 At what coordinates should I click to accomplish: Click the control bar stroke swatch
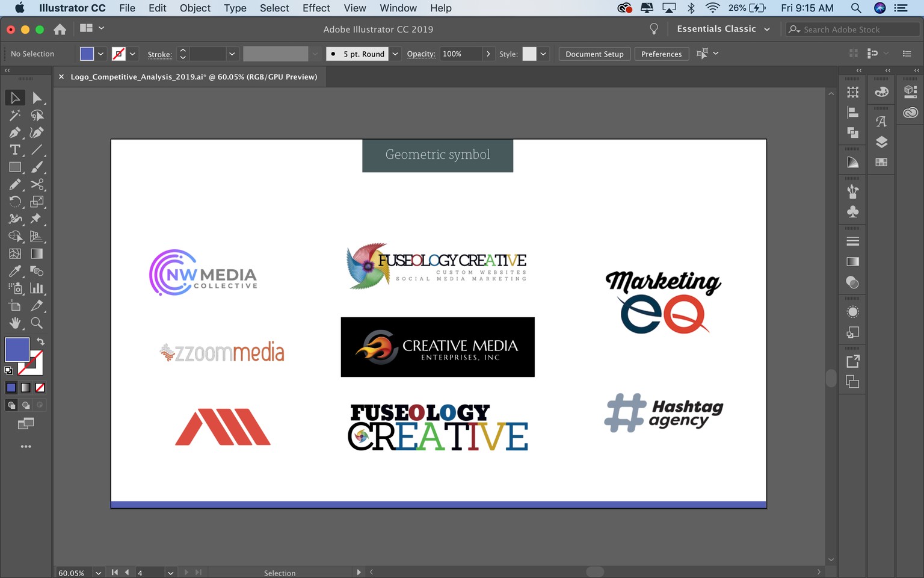pyautogui.click(x=119, y=54)
